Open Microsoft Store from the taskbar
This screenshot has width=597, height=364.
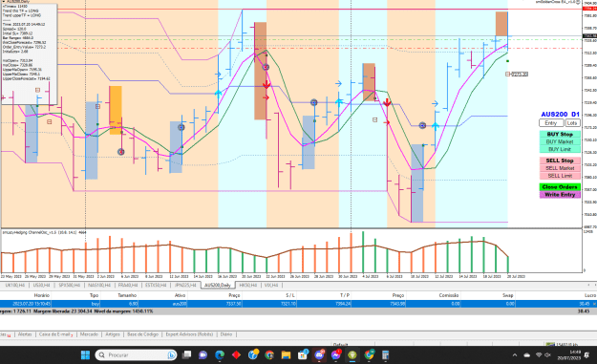point(303,354)
